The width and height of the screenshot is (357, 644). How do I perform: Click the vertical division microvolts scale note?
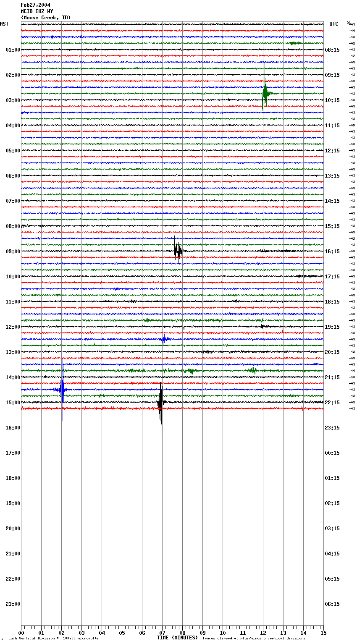53,639
